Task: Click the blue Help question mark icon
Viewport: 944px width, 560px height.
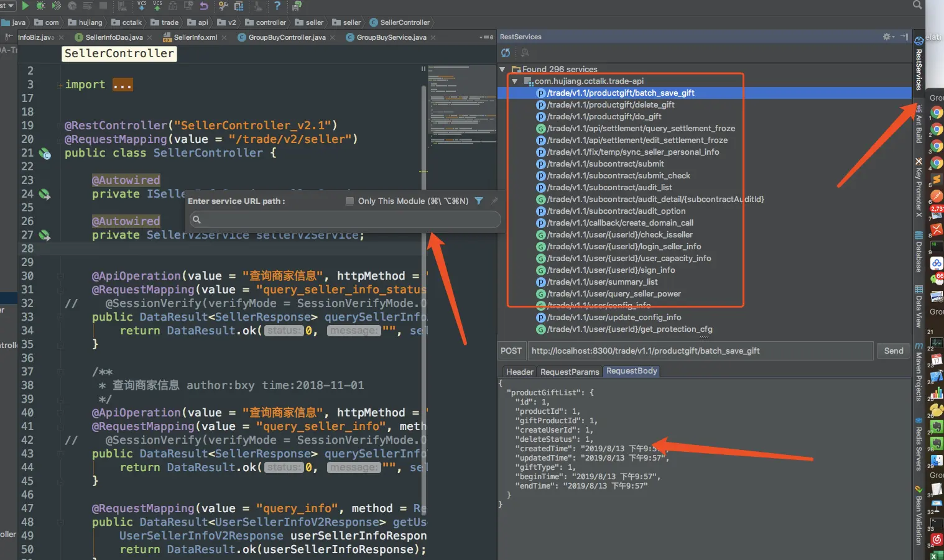Action: 277,6
